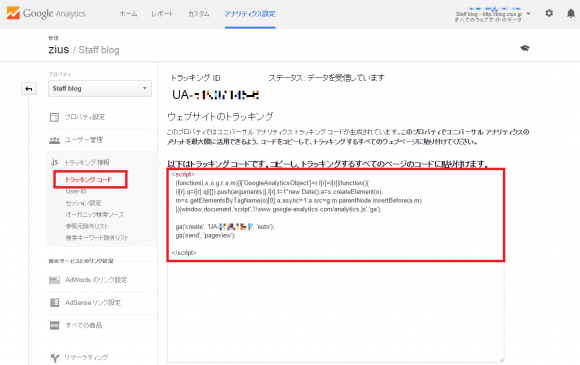This screenshot has height=365, width=580.
Task: Open the セッション設定 menu item
Action: pos(83,203)
